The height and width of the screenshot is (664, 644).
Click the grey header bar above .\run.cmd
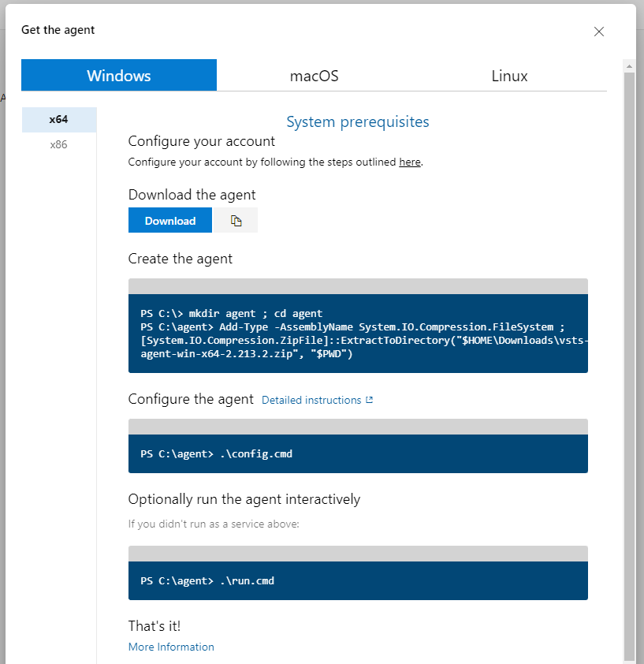(x=358, y=554)
